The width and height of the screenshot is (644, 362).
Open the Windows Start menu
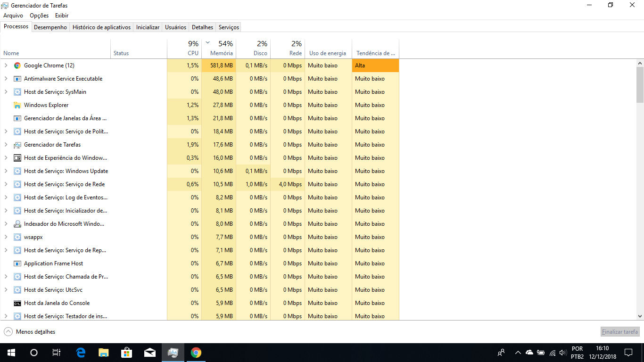[11, 353]
